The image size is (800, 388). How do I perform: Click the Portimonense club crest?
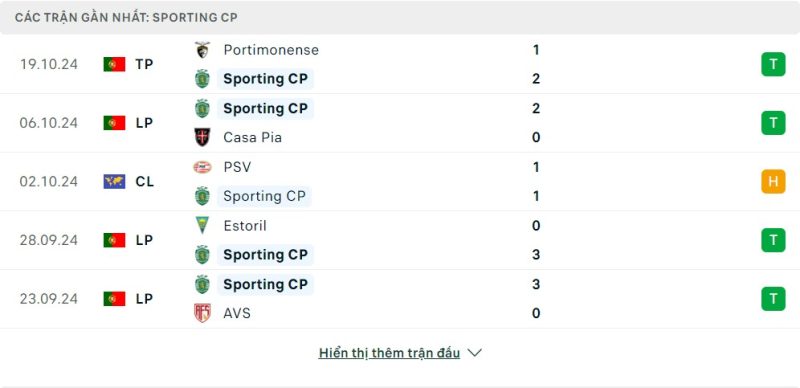pyautogui.click(x=203, y=50)
